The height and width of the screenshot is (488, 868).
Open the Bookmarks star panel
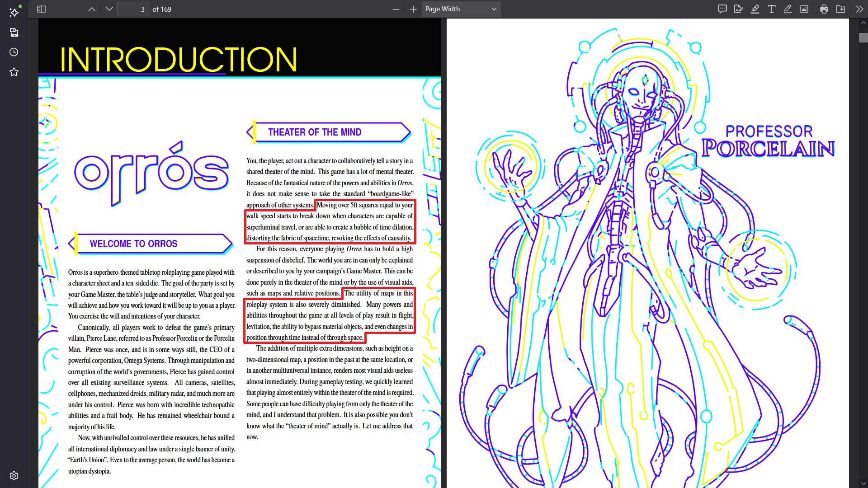[x=14, y=72]
